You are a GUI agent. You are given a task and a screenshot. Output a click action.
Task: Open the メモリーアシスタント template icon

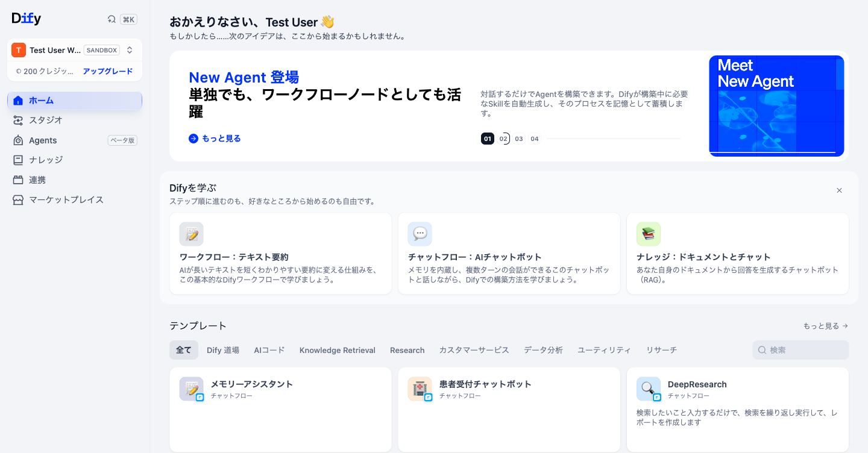click(x=192, y=389)
